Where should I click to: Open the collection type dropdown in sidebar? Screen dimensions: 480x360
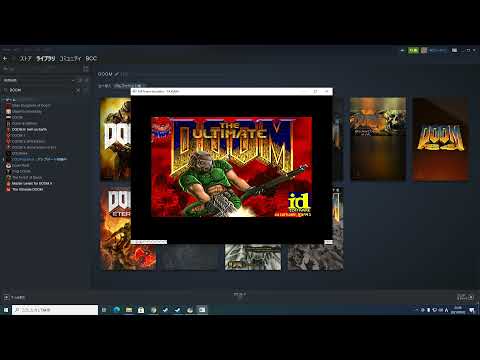tap(38, 80)
